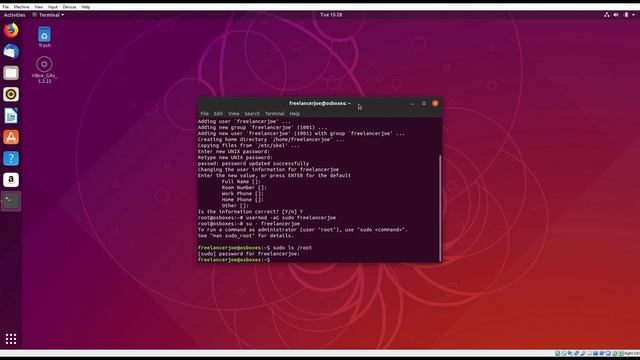This screenshot has width=640, height=360.
Task: Launch Thunderbird mail from the dock
Action: (11, 51)
